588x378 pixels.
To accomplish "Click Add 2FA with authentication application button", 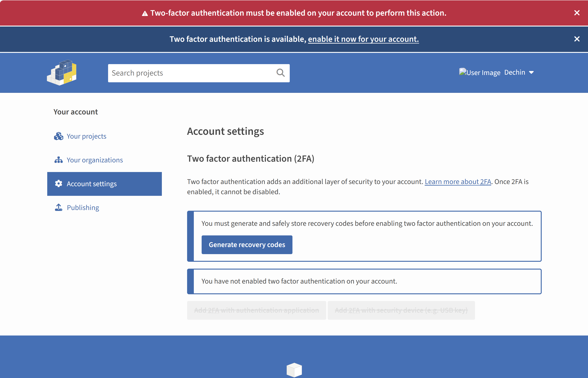I will (256, 310).
